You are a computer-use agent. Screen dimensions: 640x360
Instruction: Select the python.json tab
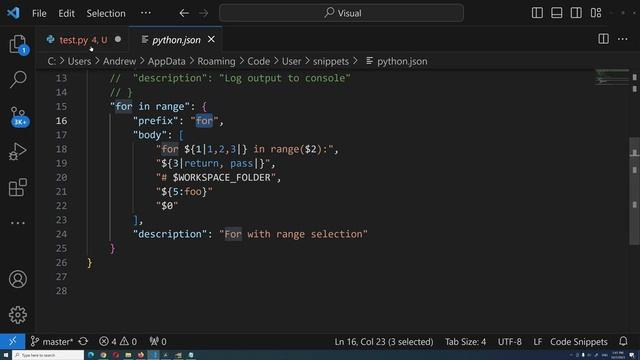point(176,40)
